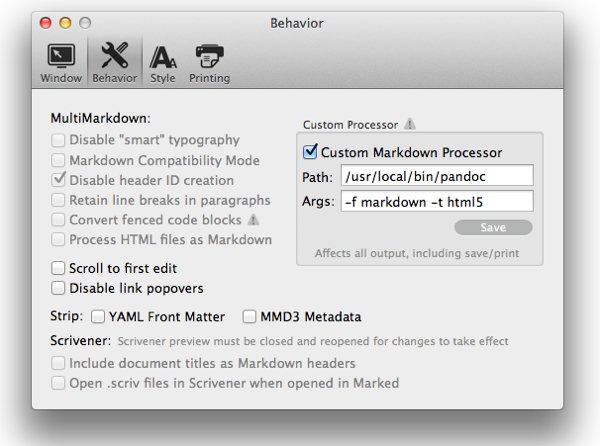Click warning icon beside Convert fenced code blocks
The height and width of the screenshot is (446, 600).
pyautogui.click(x=253, y=220)
